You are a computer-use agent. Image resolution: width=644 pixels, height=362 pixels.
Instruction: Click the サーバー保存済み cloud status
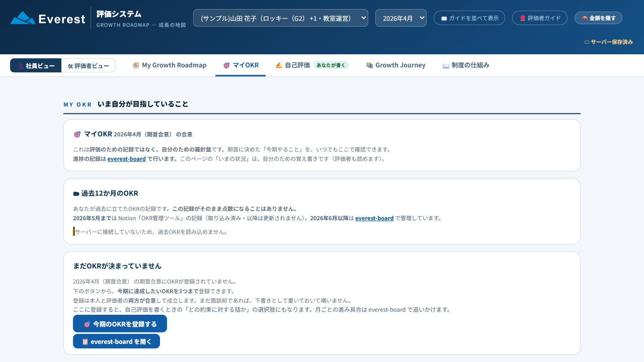click(608, 42)
